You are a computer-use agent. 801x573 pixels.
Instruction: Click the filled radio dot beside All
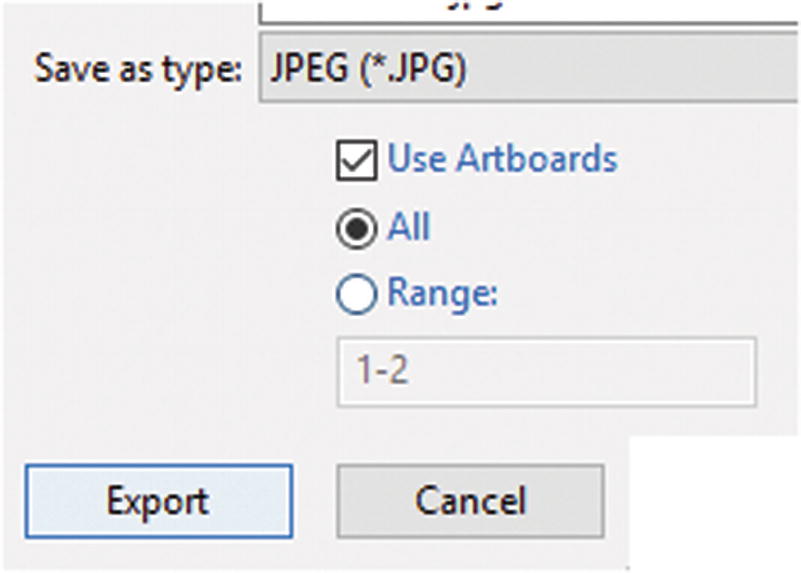tap(356, 228)
